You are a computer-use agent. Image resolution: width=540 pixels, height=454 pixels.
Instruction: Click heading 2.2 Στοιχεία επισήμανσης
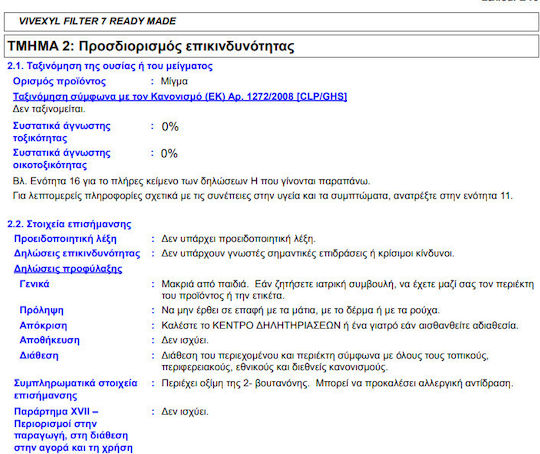[x=69, y=224]
